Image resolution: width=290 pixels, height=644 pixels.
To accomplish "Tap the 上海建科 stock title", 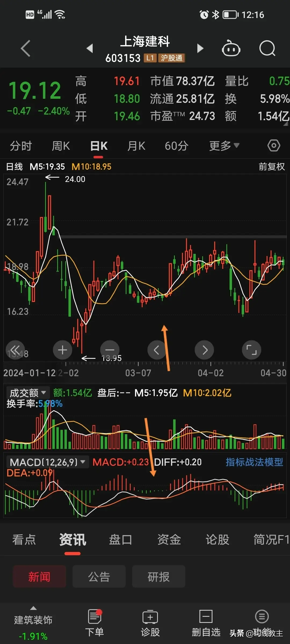I will (x=145, y=42).
